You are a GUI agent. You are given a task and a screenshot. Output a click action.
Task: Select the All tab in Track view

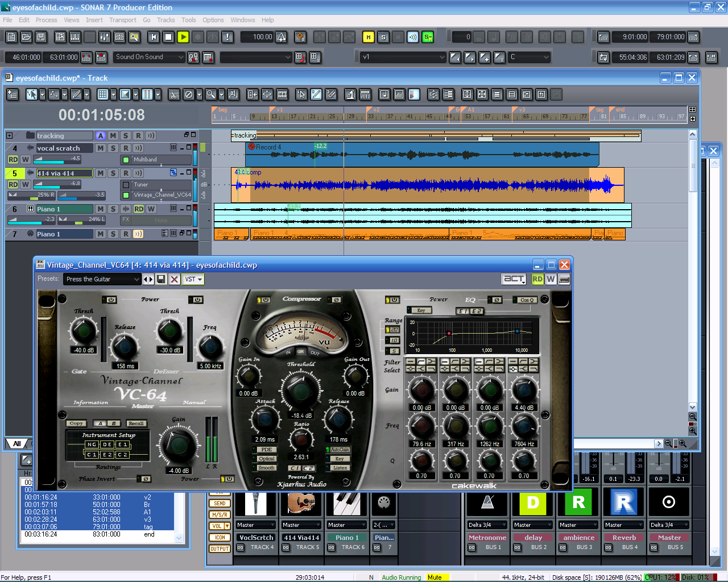point(17,444)
